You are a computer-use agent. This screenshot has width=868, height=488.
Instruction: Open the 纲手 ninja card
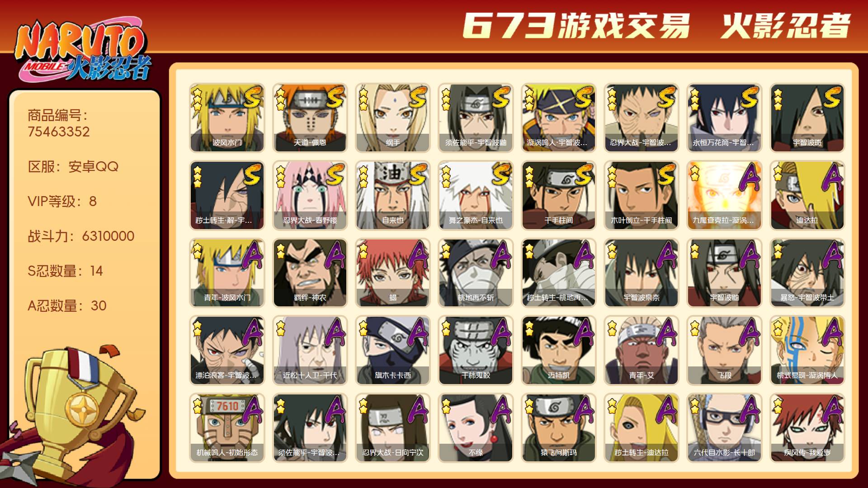tap(393, 117)
